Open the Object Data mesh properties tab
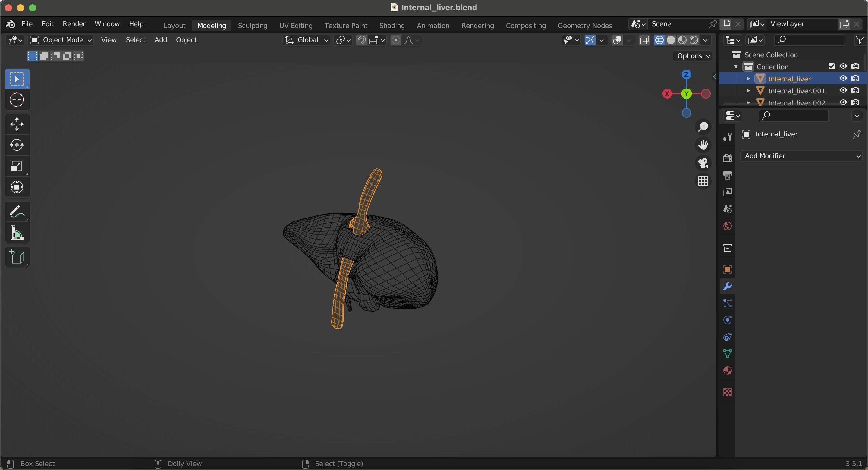Viewport: 868px width, 470px height. click(727, 354)
